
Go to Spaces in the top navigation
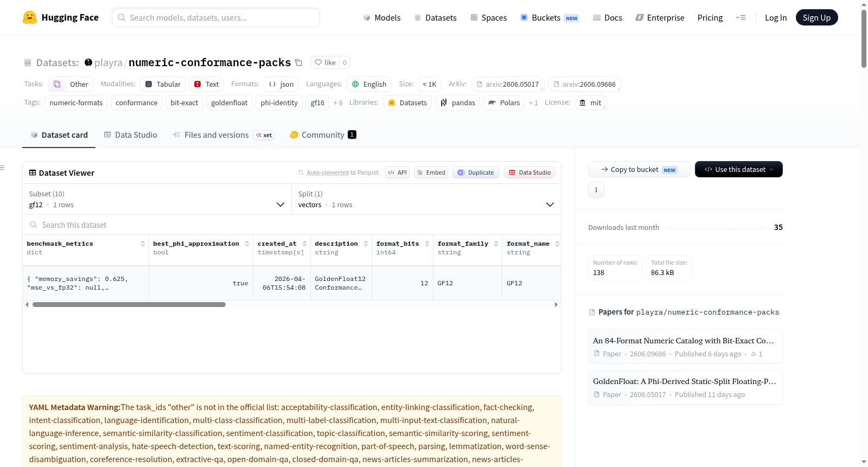[x=489, y=17]
